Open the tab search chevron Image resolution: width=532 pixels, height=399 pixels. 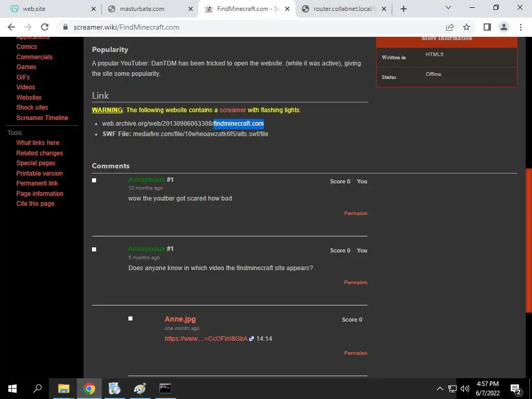tap(448, 7)
